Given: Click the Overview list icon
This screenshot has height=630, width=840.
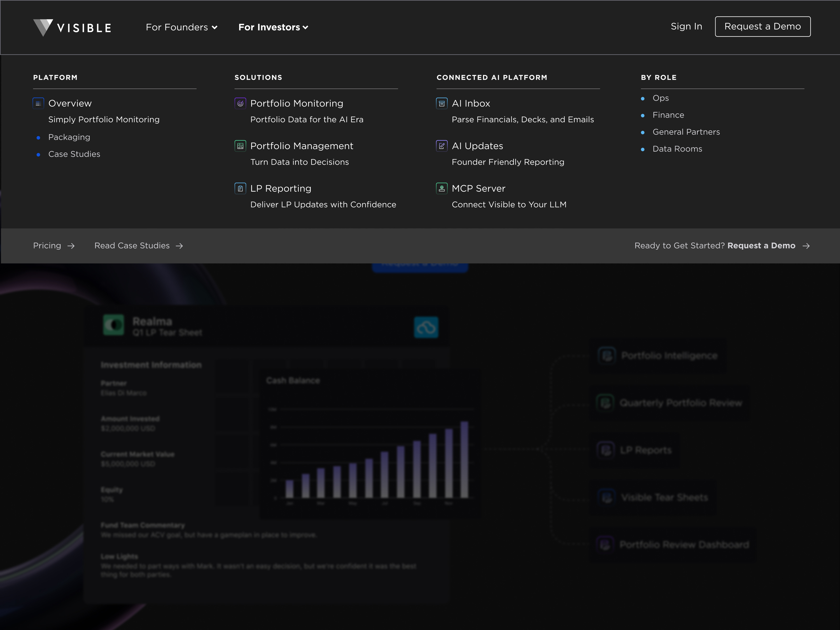Looking at the screenshot, I should [38, 103].
